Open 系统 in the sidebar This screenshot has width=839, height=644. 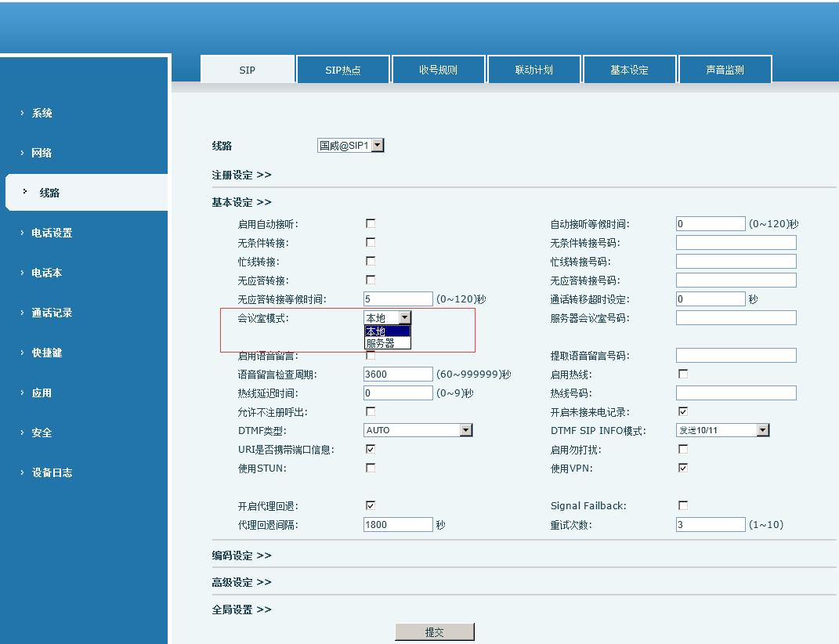(42, 113)
